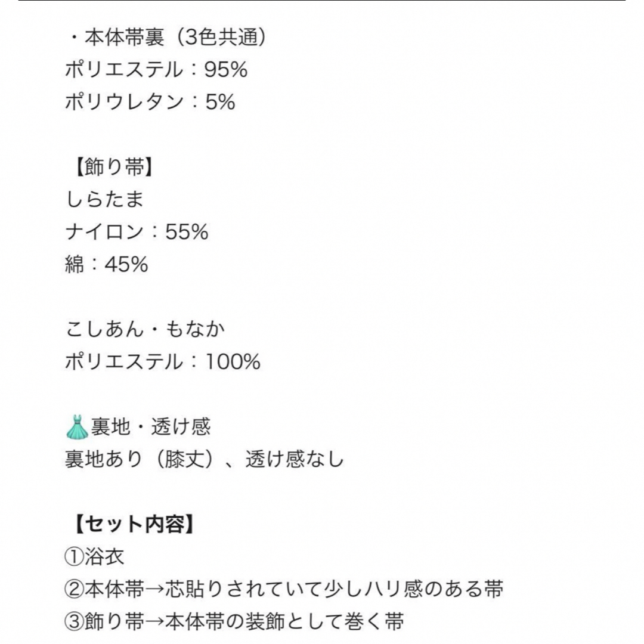Image resolution: width=644 pixels, height=644 pixels.
Task: Click the teal dress emoji icon
Action: pos(77,427)
